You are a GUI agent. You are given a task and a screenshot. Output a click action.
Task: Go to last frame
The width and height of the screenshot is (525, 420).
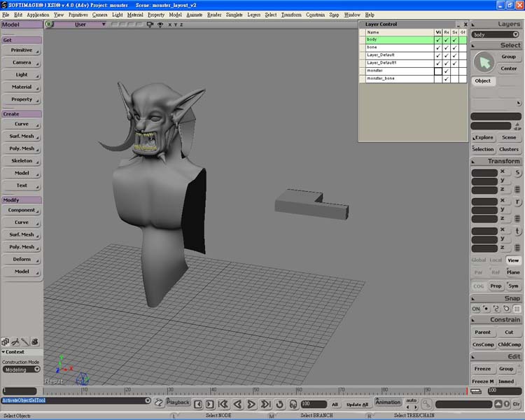tap(266, 405)
